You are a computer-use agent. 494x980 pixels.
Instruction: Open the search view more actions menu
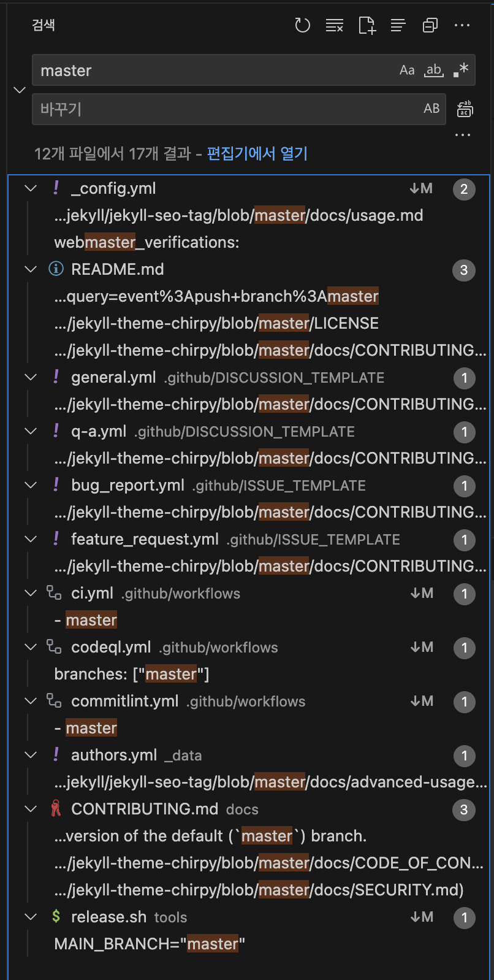pos(462,25)
